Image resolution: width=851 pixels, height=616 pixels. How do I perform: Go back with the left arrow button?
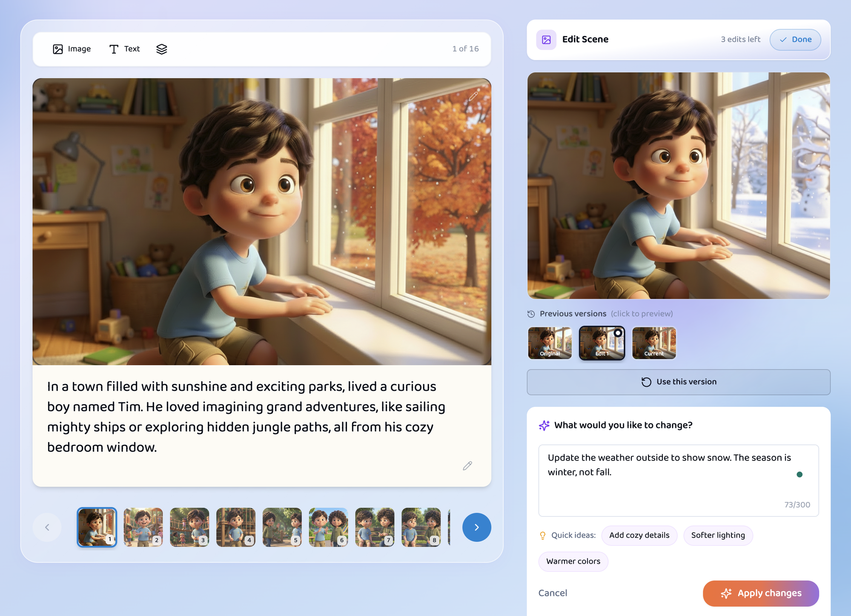(47, 527)
